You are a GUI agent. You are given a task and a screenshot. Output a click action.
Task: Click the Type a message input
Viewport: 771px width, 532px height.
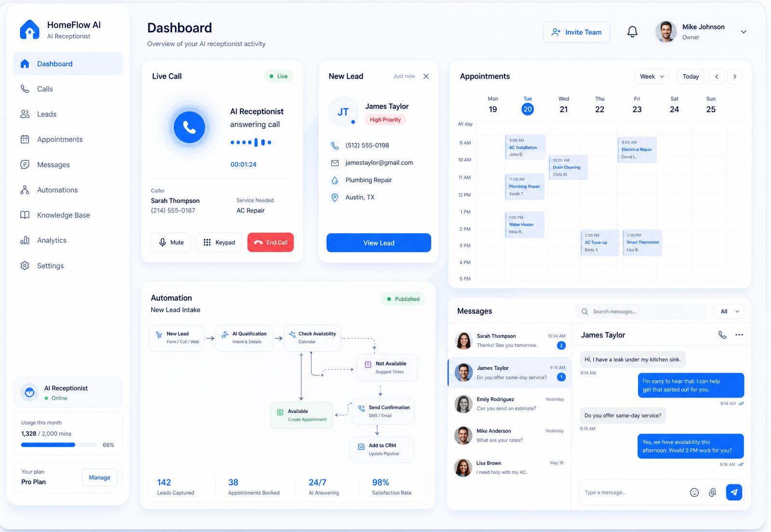point(634,492)
